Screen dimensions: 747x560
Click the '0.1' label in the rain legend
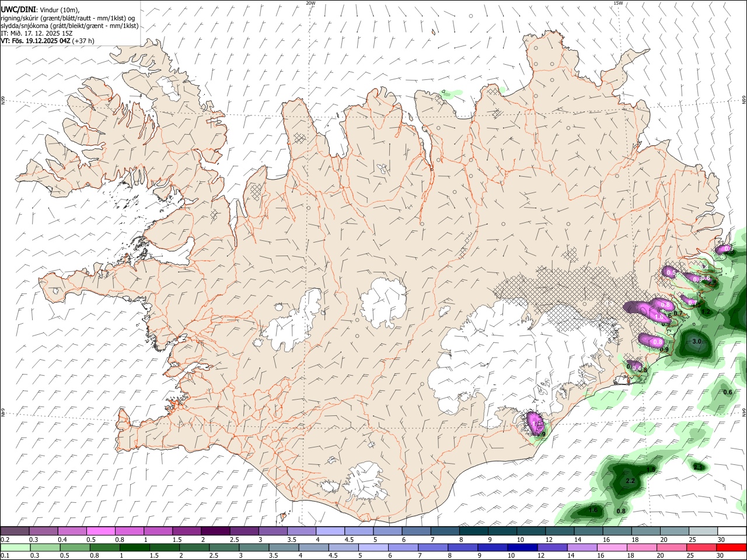(5, 555)
